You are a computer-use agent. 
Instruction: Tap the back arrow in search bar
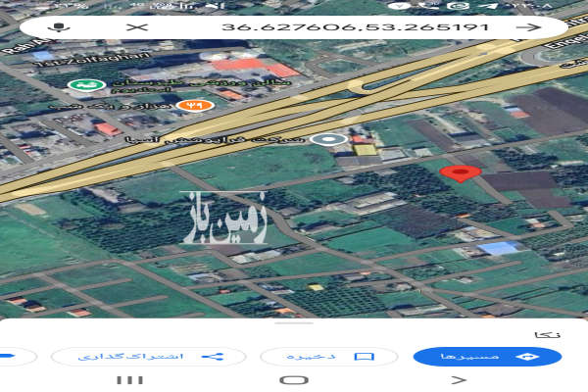pyautogui.click(x=526, y=26)
